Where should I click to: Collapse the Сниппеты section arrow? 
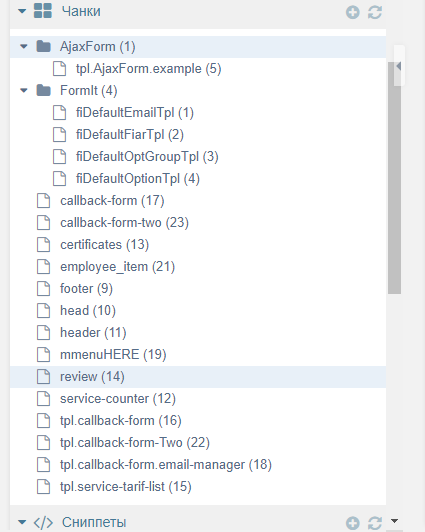22,522
